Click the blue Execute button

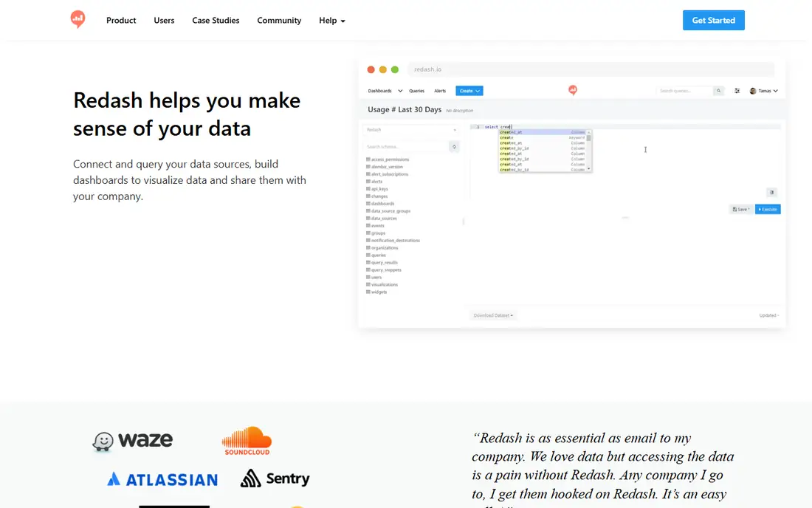pos(768,209)
